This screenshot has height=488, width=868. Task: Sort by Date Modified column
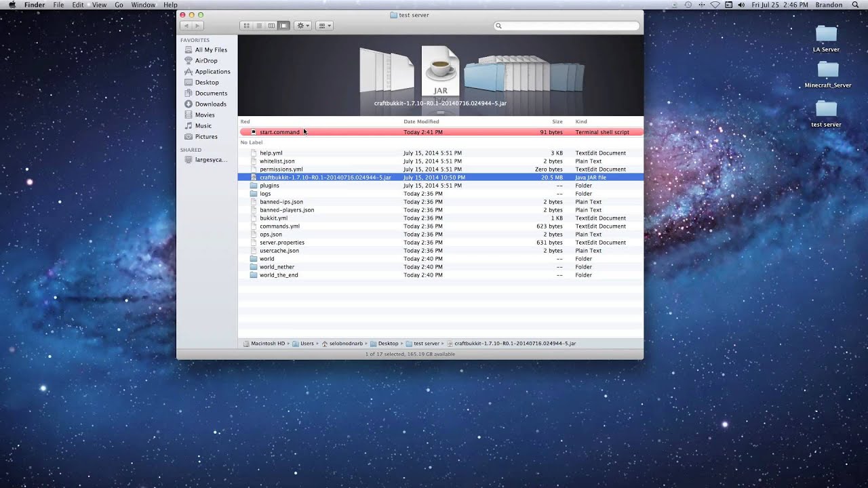[421, 121]
